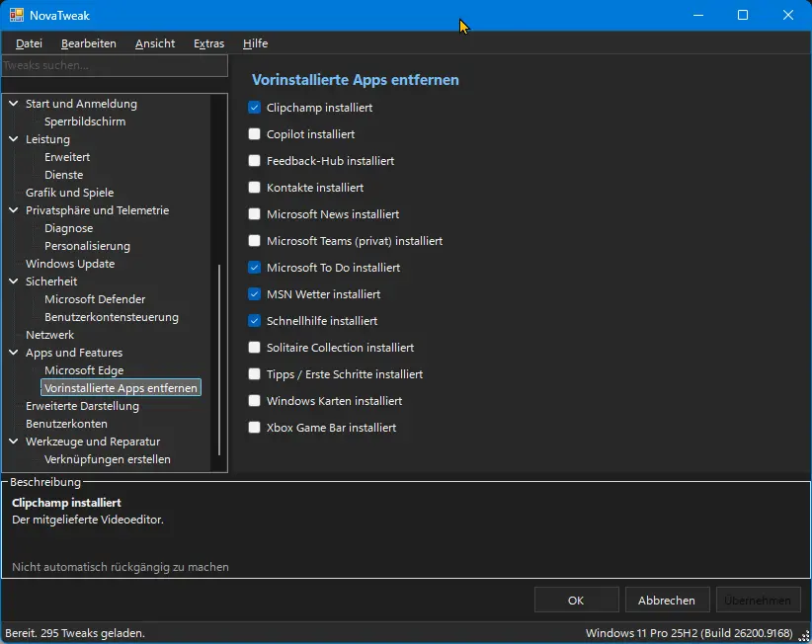The height and width of the screenshot is (644, 812).
Task: Tick the Kontakte installiert checkbox
Action: (x=254, y=188)
